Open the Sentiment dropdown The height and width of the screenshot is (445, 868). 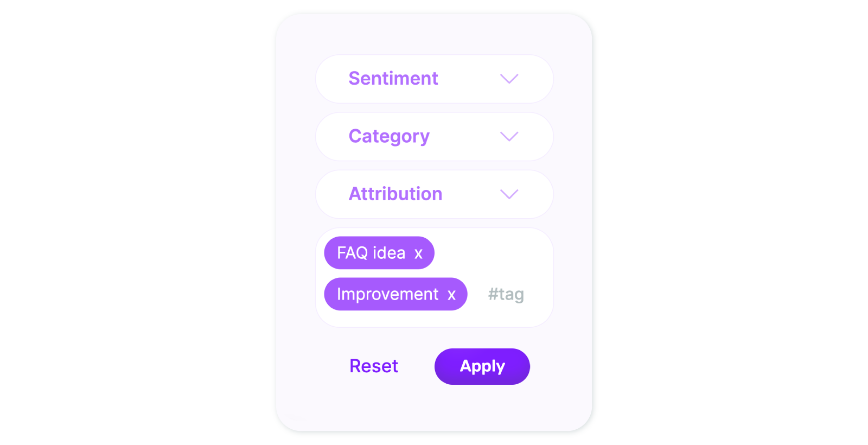[435, 79]
